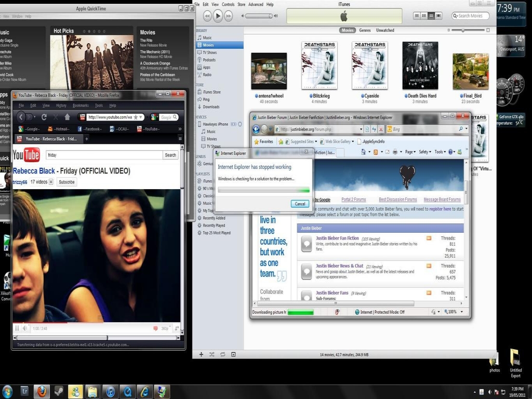Click IE home icon
This screenshot has height=399, width=532.
pyautogui.click(x=364, y=152)
